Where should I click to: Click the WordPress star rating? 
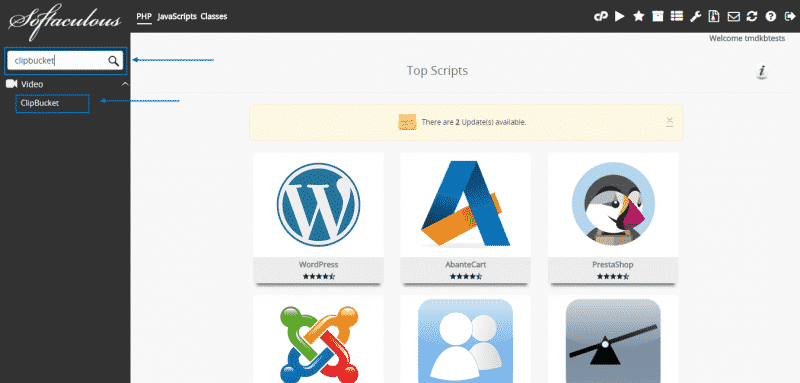[318, 276]
